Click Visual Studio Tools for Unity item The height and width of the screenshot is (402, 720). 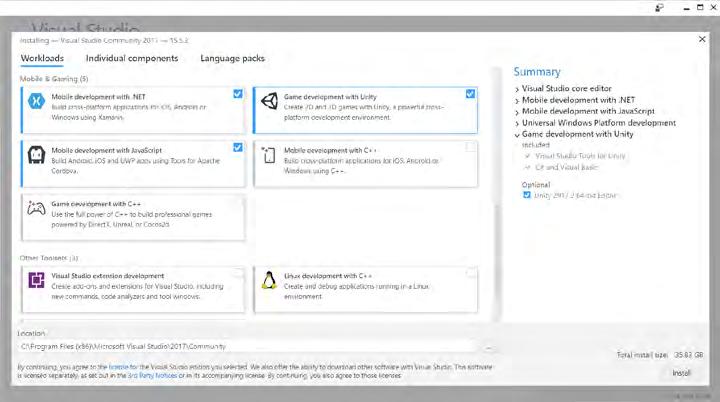click(x=580, y=156)
